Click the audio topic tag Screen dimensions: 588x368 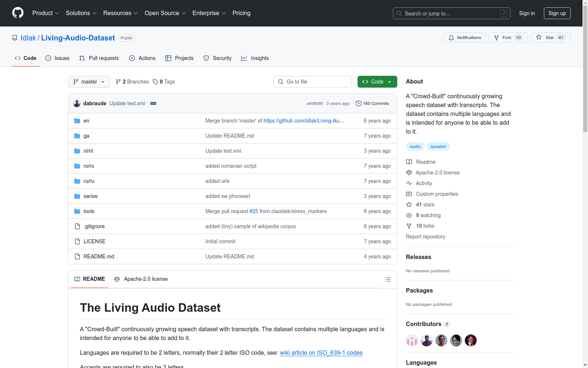(x=415, y=146)
